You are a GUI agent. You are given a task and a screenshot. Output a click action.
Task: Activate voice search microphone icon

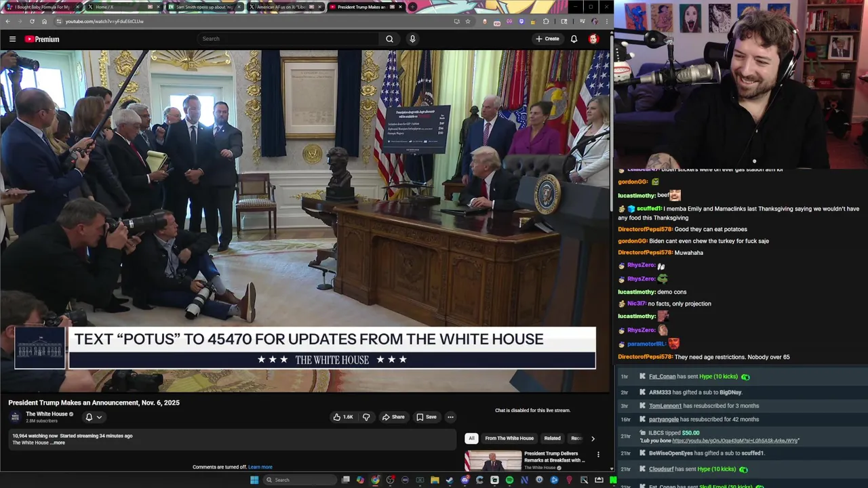[x=412, y=39]
